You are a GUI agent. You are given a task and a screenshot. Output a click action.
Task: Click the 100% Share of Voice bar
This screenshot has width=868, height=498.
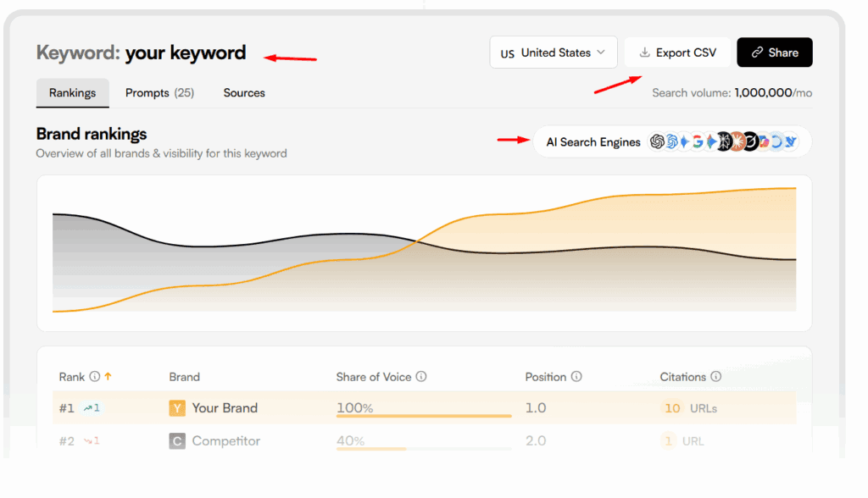point(424,416)
